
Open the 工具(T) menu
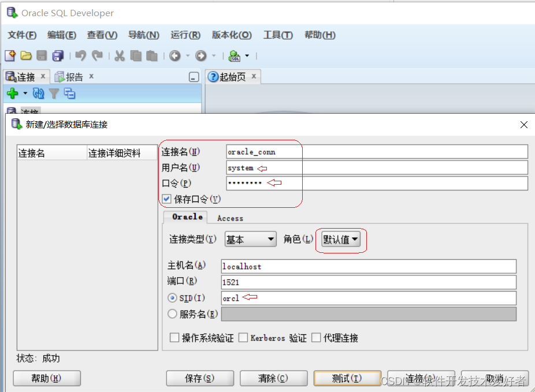(x=278, y=35)
